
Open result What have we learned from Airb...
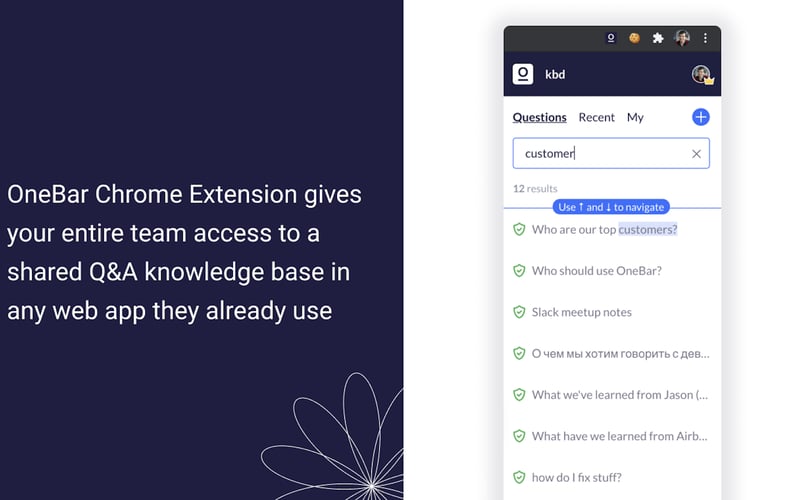pos(619,436)
